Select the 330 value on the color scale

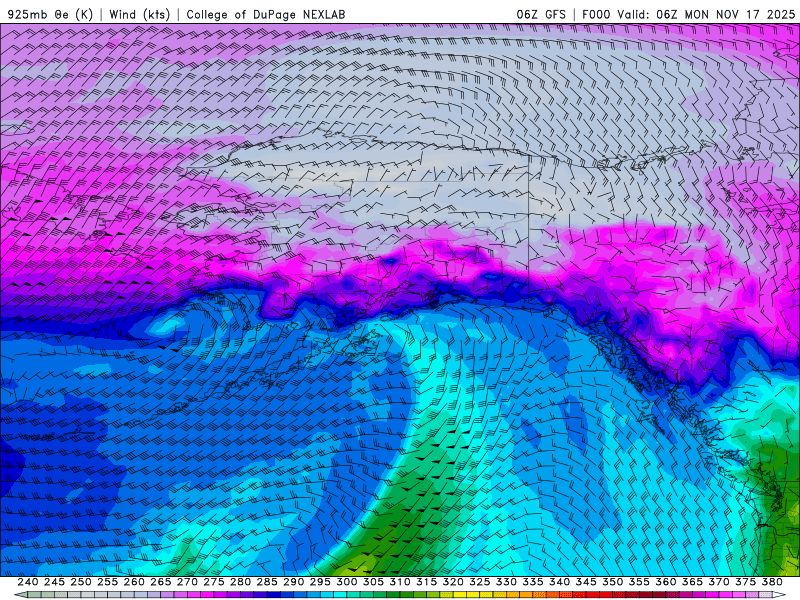click(x=506, y=582)
